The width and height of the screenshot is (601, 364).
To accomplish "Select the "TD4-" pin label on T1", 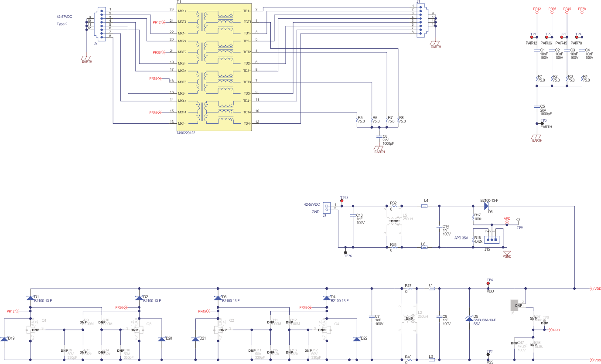I will [x=247, y=123].
